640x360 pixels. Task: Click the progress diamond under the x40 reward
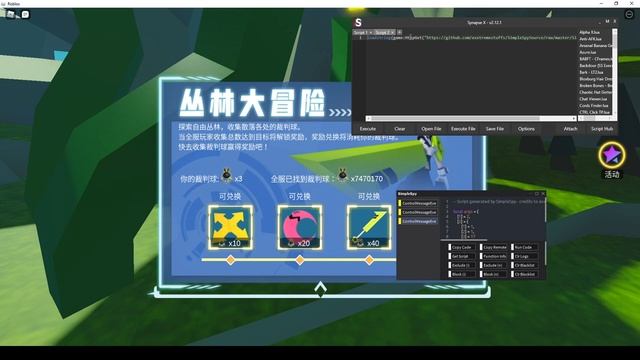coord(369,260)
